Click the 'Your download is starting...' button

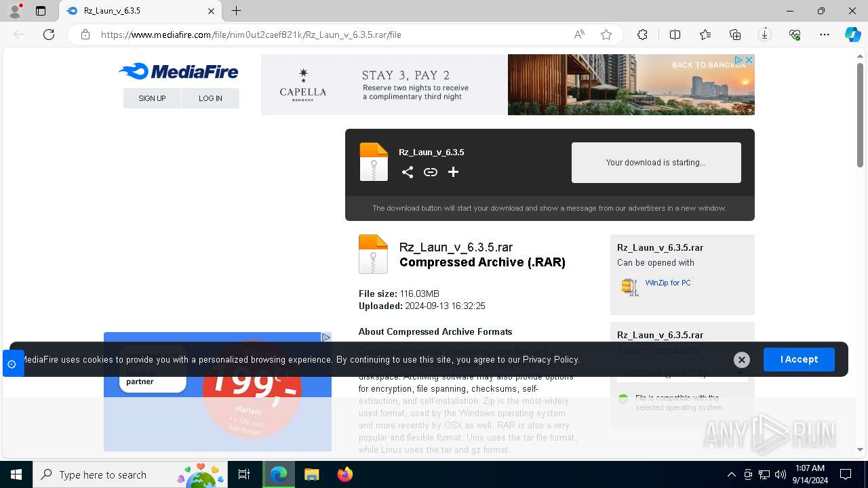click(x=656, y=163)
